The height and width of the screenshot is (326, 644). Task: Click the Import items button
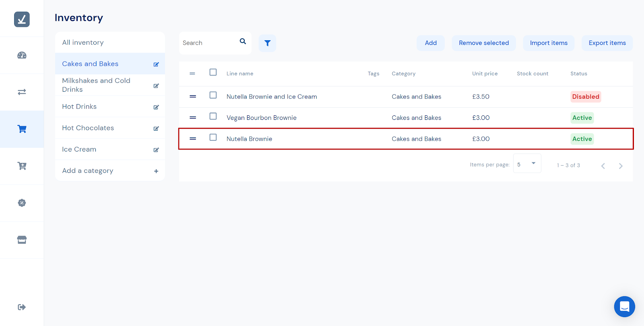(549, 43)
